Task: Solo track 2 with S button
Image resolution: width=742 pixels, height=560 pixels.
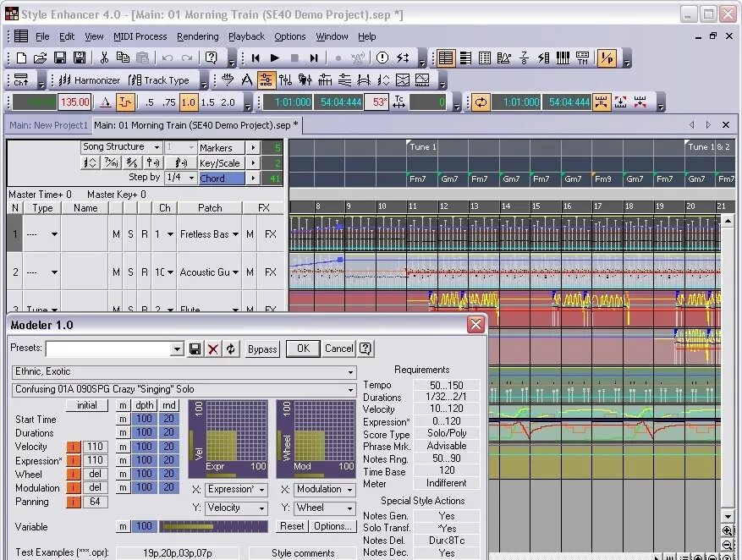Action: (130, 272)
